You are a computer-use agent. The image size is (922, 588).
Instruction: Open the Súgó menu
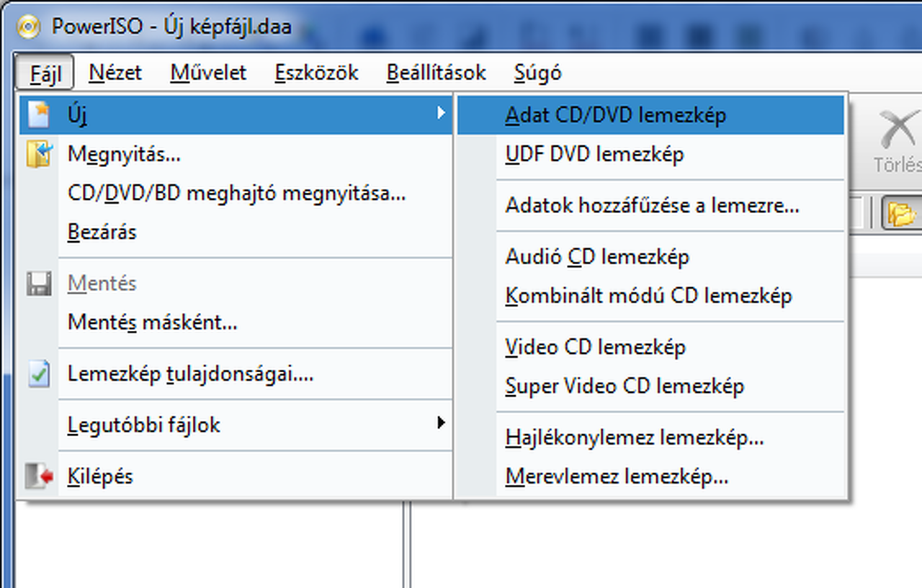537,73
